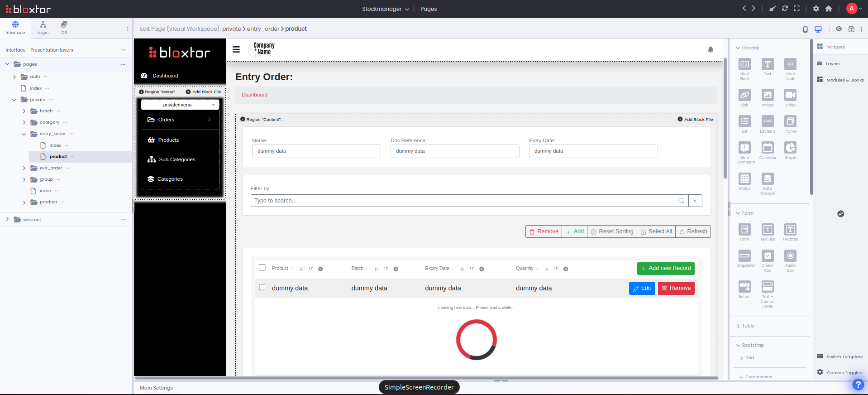Click the Type to search field
The width and height of the screenshot is (868, 395).
point(462,201)
